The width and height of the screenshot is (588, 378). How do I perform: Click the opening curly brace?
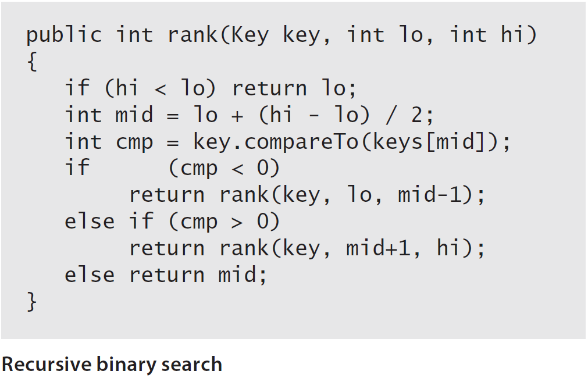(x=32, y=62)
